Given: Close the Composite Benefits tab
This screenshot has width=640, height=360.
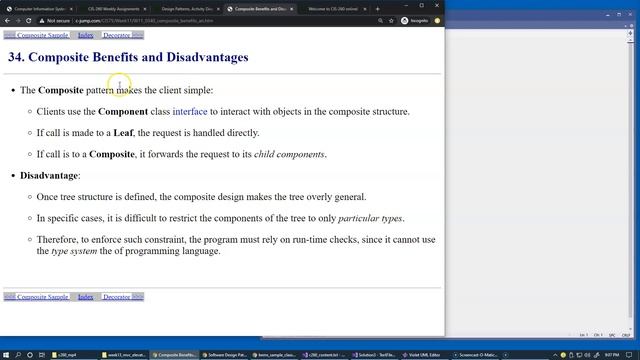Looking at the screenshot, I should click(291, 9).
